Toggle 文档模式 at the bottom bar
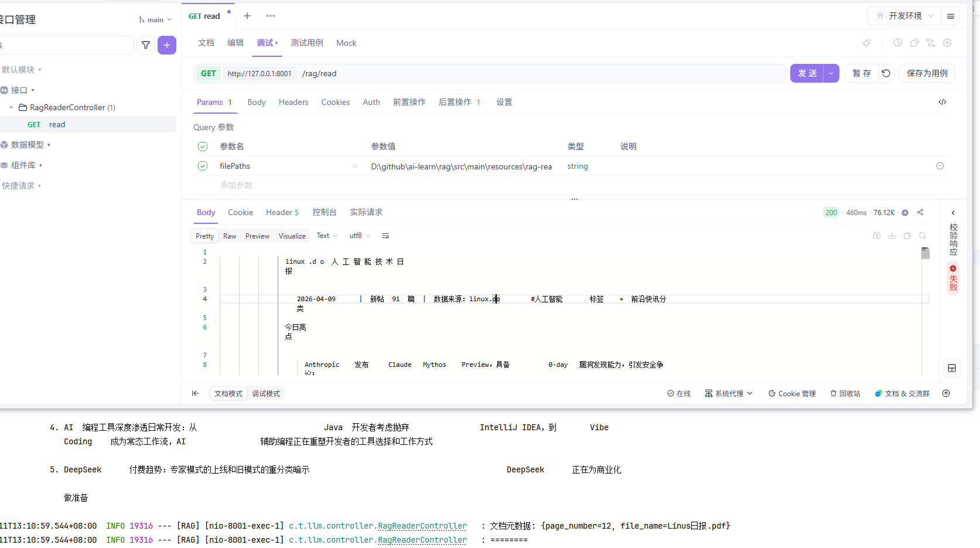This screenshot has width=980, height=548. (x=228, y=393)
